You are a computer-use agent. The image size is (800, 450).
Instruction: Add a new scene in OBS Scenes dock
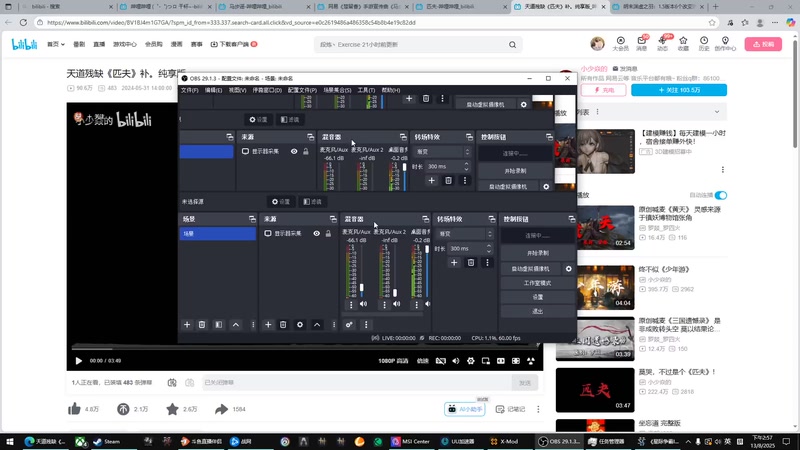[187, 324]
